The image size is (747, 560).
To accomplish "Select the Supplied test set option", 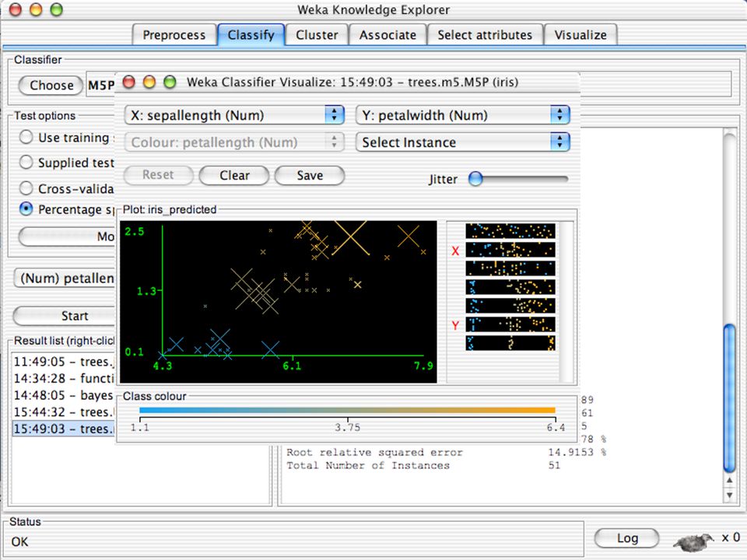I will pos(26,163).
